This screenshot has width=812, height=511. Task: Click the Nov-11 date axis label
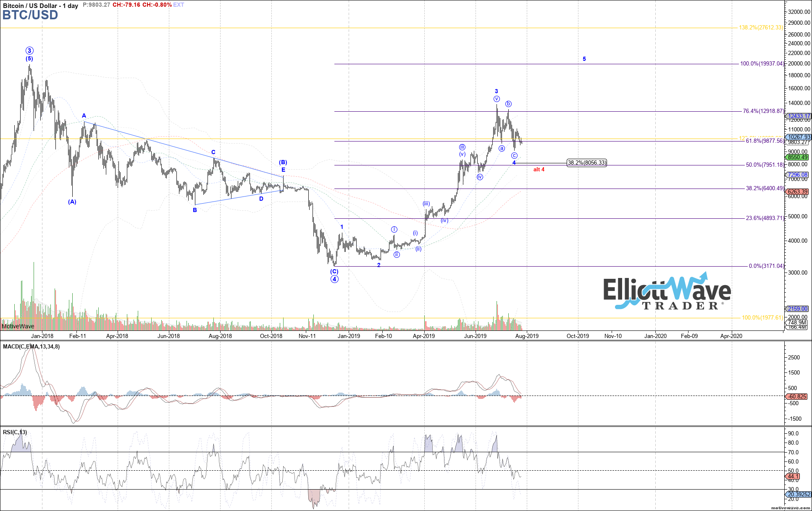(307, 336)
